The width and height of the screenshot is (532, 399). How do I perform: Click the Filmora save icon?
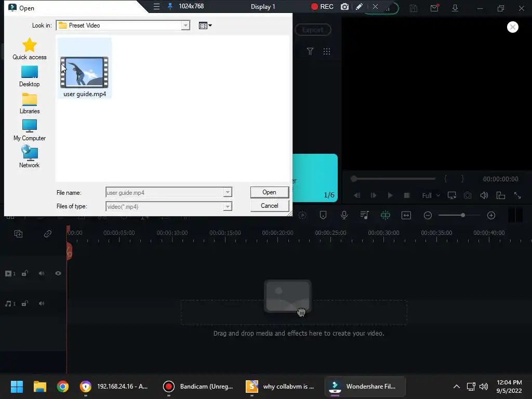pyautogui.click(x=413, y=8)
